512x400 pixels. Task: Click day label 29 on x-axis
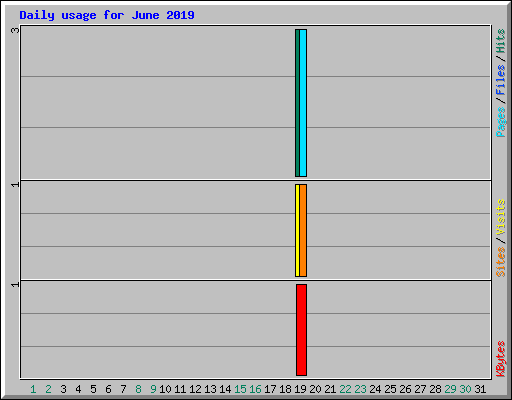450,389
